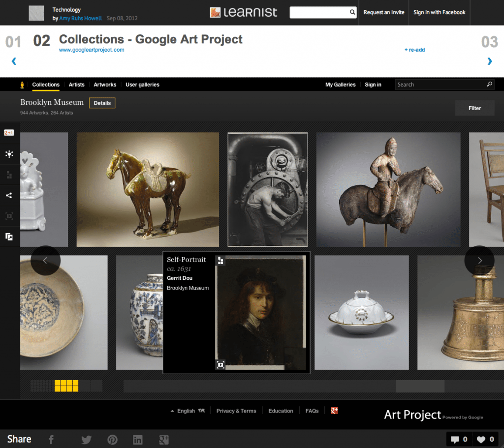The height and width of the screenshot is (448, 504).
Task: Click the Learnist logo
Action: pos(243,12)
